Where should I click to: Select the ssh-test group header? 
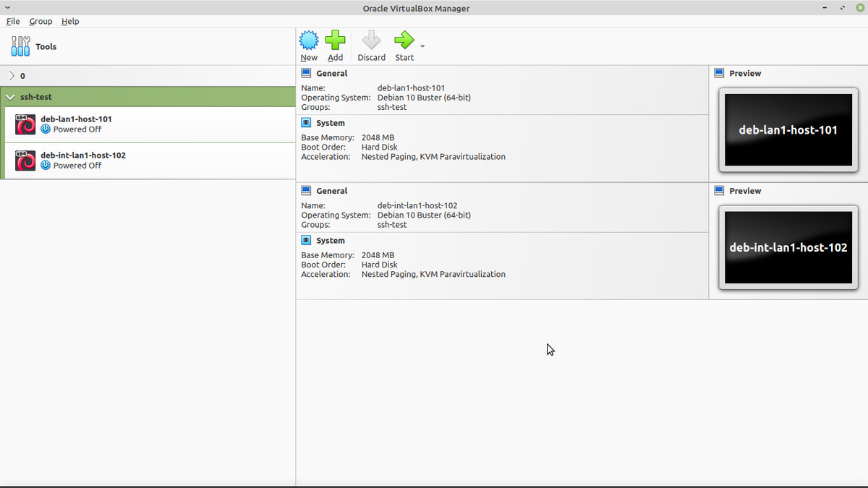pos(148,97)
